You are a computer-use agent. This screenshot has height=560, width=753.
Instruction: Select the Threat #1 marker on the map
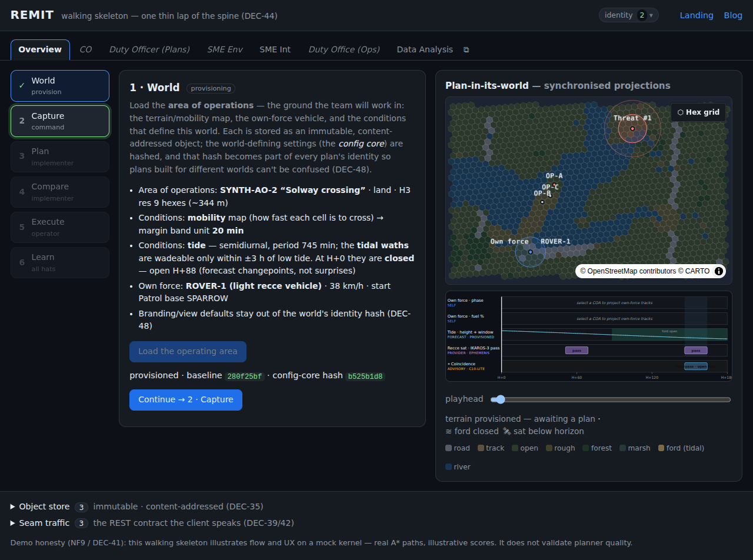coord(632,128)
